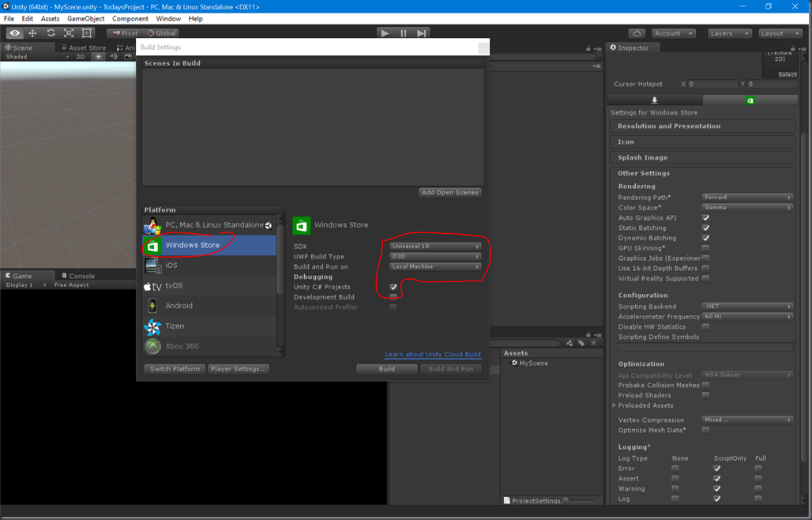Open the Assets menu
The height and width of the screenshot is (520, 812).
pyautogui.click(x=51, y=19)
